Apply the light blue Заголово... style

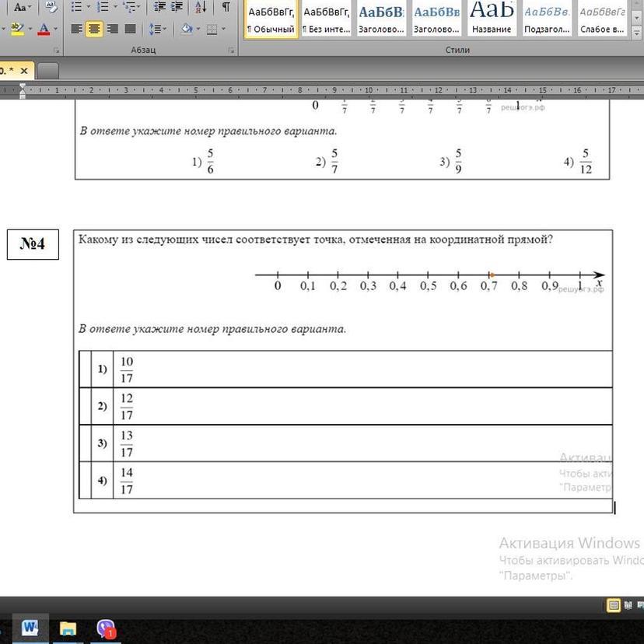click(436, 19)
